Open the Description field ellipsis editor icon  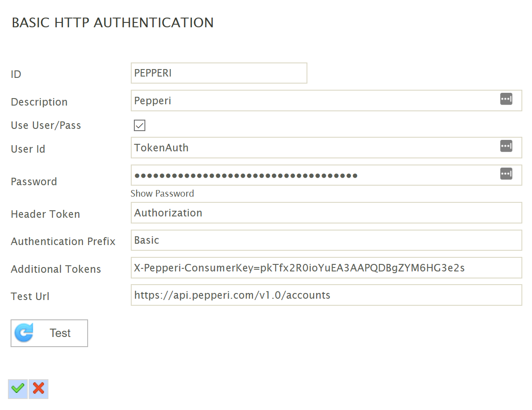coord(506,99)
